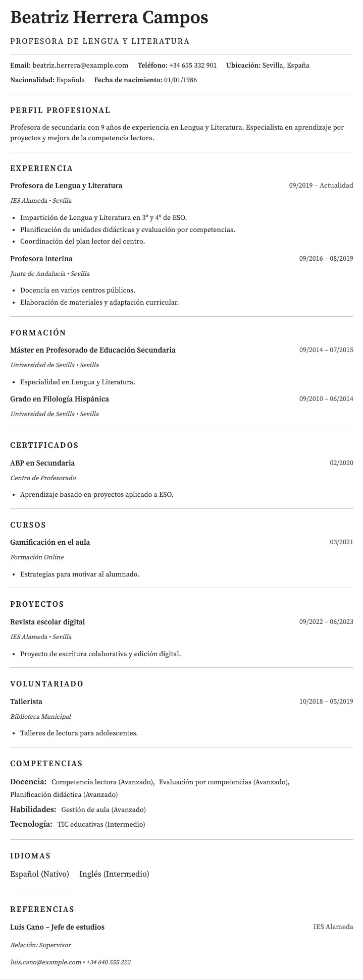Click the Inglés (Intermedio) language entry
This screenshot has width=363, height=980.
tap(114, 874)
